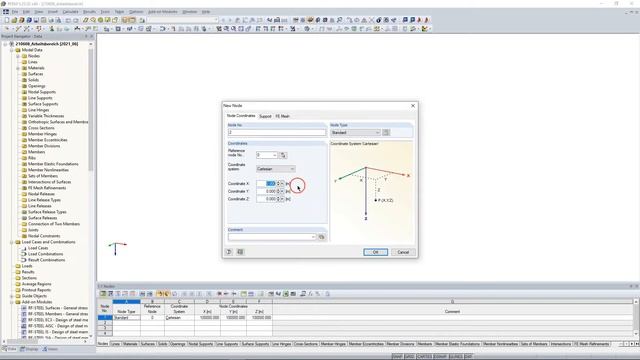This screenshot has width=640, height=360.
Task: Open the Calculate menu
Action: 70,12
